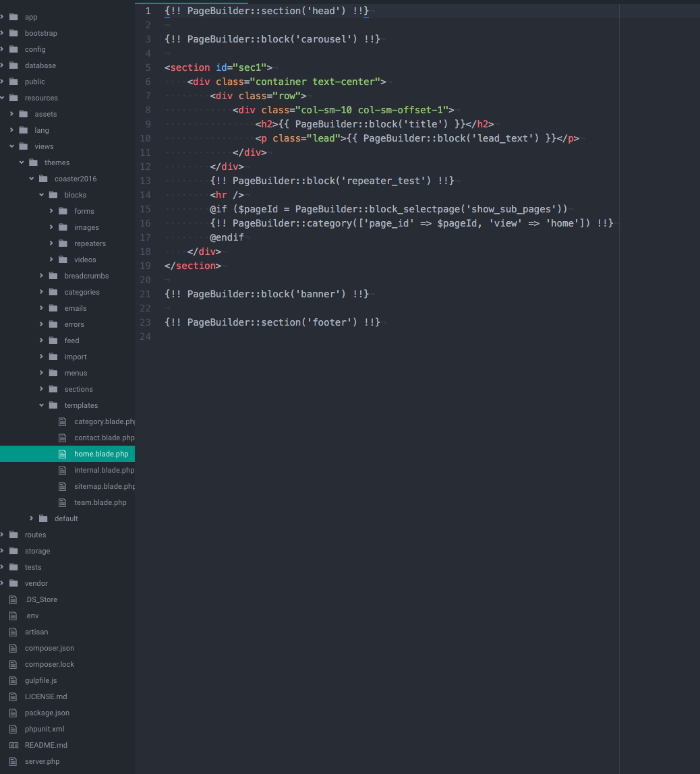Expand the forms folder under blocks
The image size is (700, 774).
tap(51, 211)
